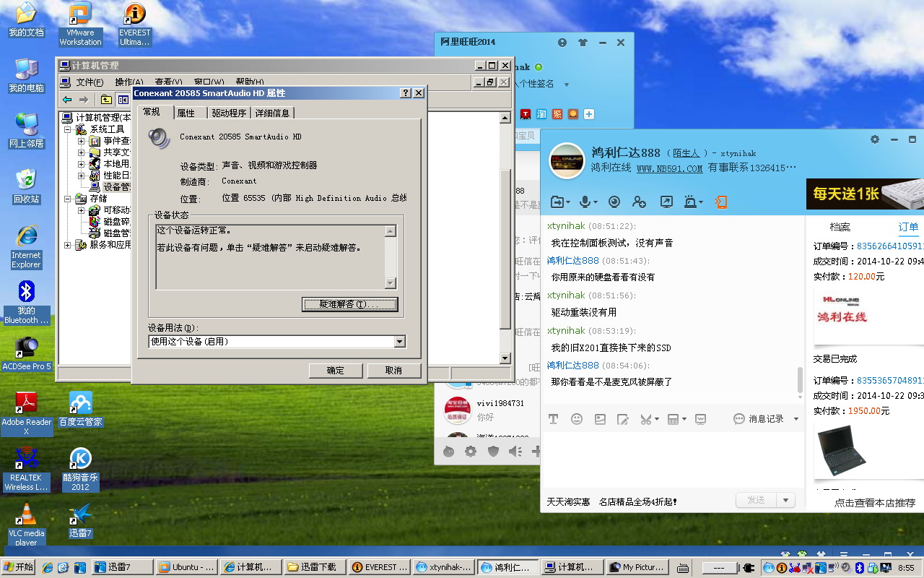Open the 详细信息 tab
924x578 pixels.
tap(272, 113)
